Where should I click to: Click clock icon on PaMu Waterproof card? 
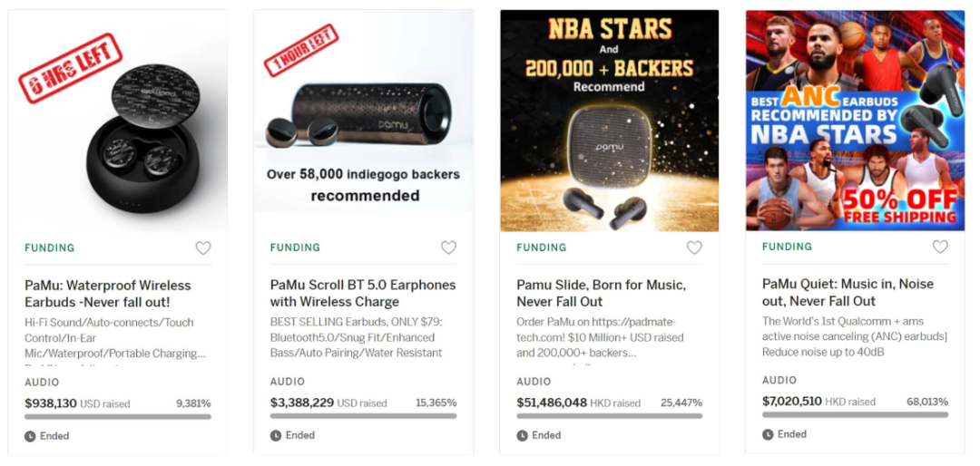(30, 436)
